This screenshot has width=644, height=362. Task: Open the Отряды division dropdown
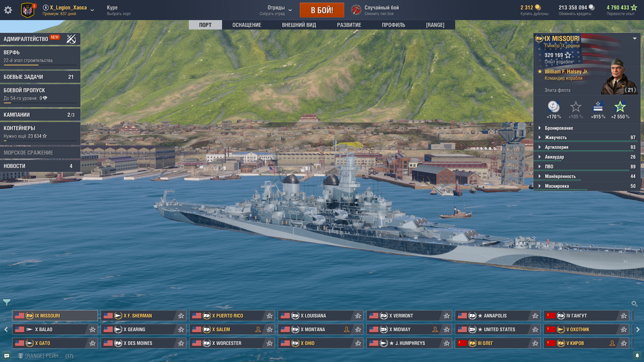pos(290,10)
